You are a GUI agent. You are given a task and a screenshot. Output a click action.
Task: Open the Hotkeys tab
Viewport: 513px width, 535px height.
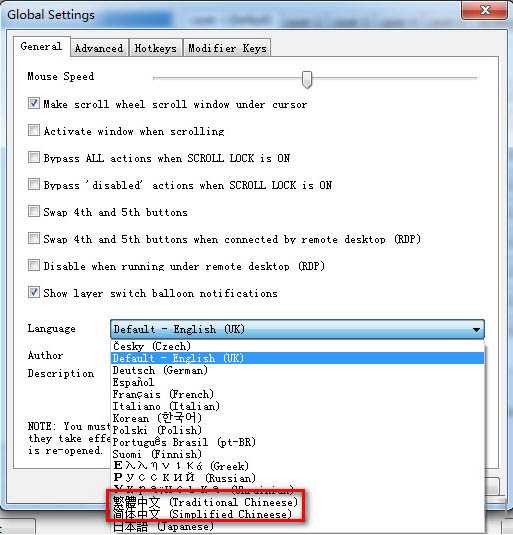point(156,48)
